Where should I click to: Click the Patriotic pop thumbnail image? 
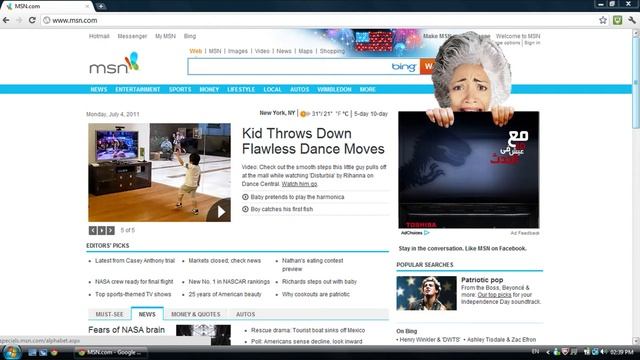(427, 293)
